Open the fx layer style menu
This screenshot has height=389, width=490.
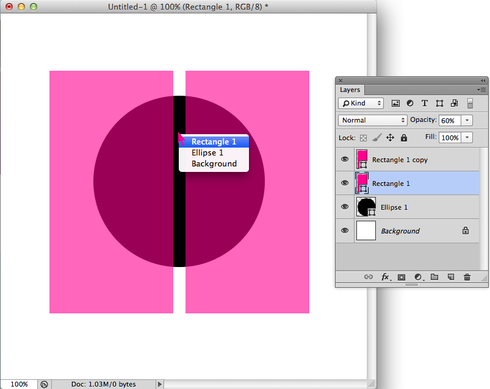coord(386,277)
